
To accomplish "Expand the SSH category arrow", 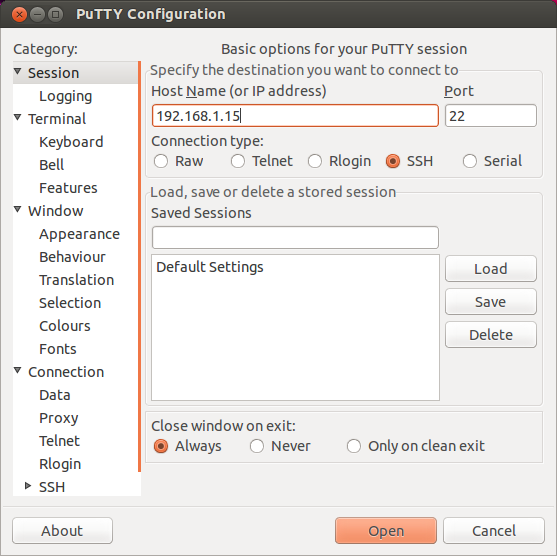I will (x=28, y=486).
